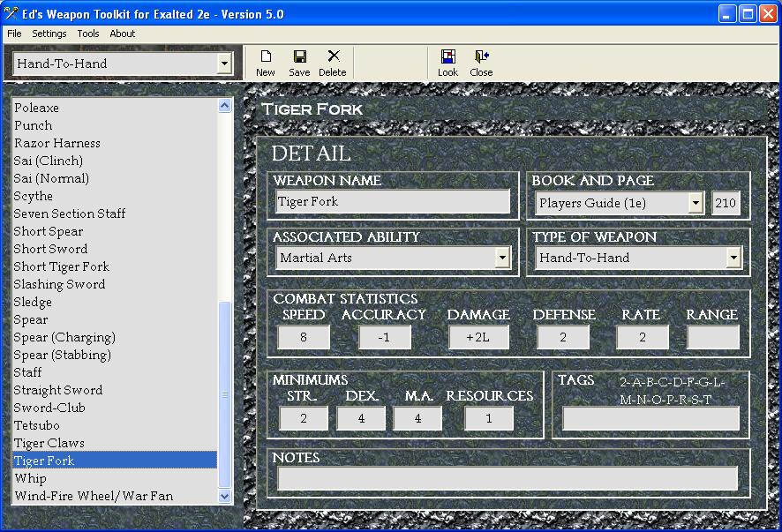Open the Players Guide (1e) book dropdown

[x=696, y=203]
